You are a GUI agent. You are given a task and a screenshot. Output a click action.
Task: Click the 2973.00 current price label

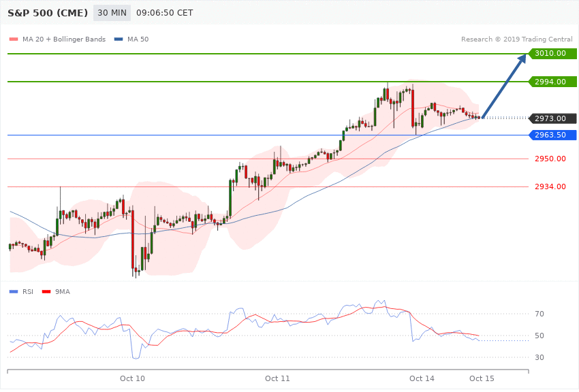click(x=553, y=118)
